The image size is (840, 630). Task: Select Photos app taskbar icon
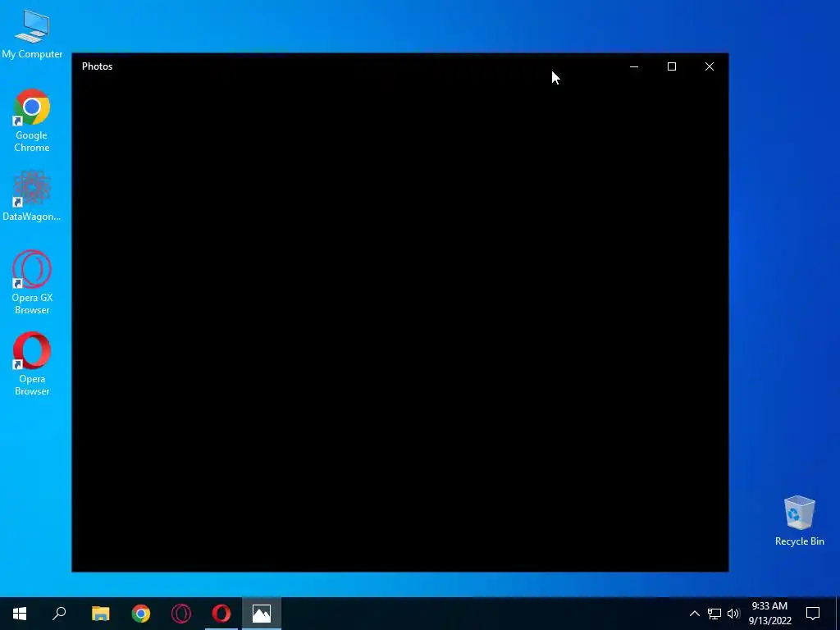coord(262,614)
